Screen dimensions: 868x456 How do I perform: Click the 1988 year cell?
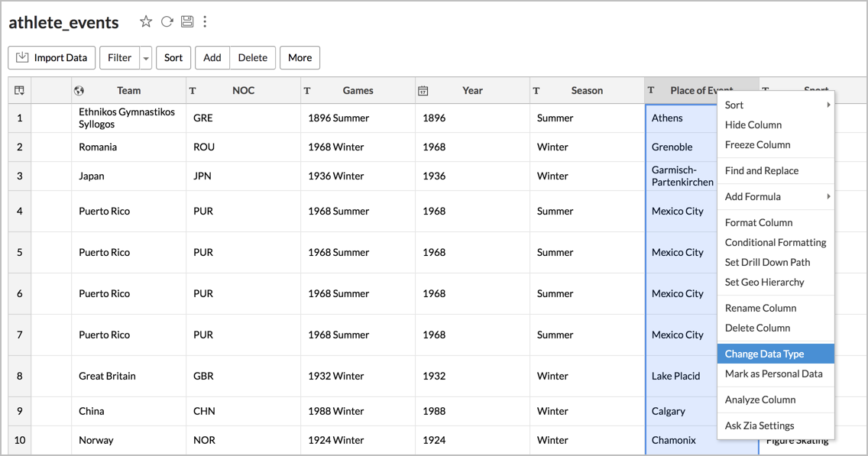click(x=472, y=411)
